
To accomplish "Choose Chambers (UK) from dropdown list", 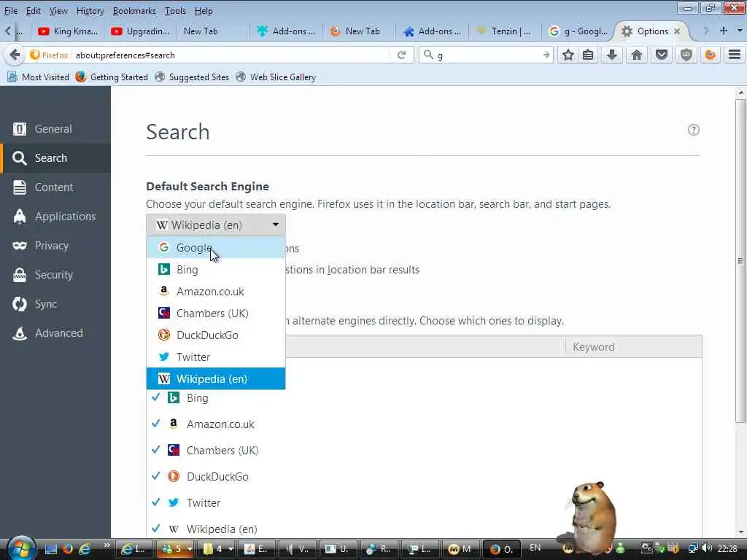I will (216, 314).
